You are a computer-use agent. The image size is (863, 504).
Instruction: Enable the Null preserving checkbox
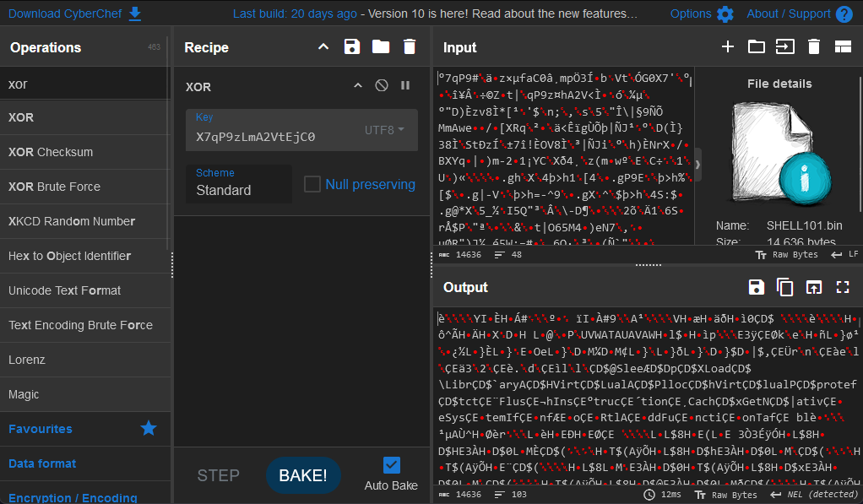click(312, 184)
